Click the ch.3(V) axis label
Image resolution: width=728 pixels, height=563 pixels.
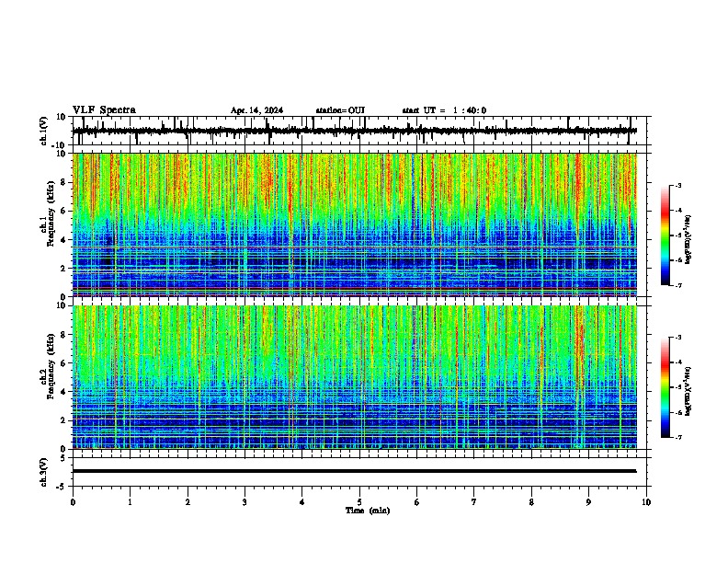(44, 472)
